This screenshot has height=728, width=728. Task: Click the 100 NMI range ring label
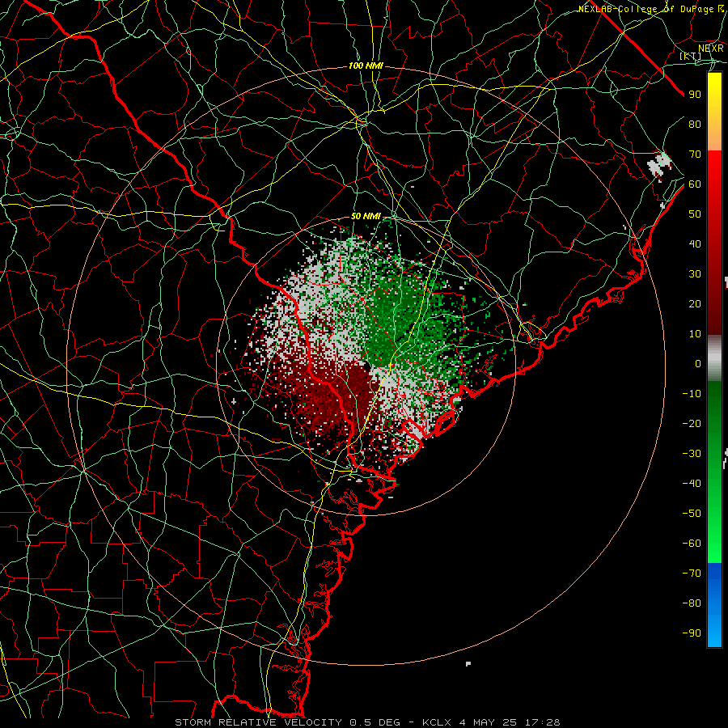pyautogui.click(x=366, y=66)
